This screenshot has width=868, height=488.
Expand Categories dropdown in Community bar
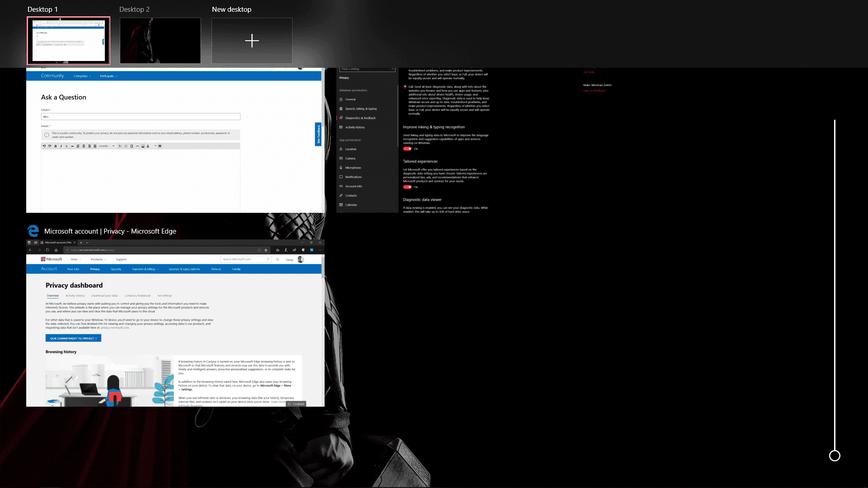(x=82, y=76)
